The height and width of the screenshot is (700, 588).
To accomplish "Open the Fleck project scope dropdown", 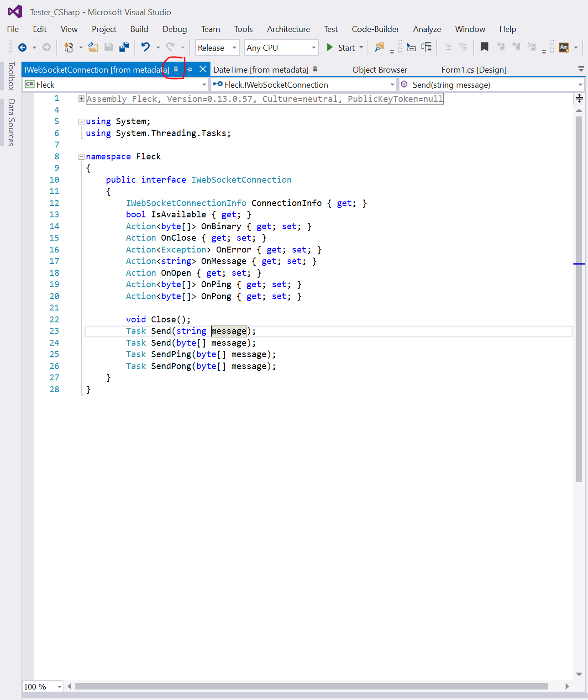I will point(115,84).
